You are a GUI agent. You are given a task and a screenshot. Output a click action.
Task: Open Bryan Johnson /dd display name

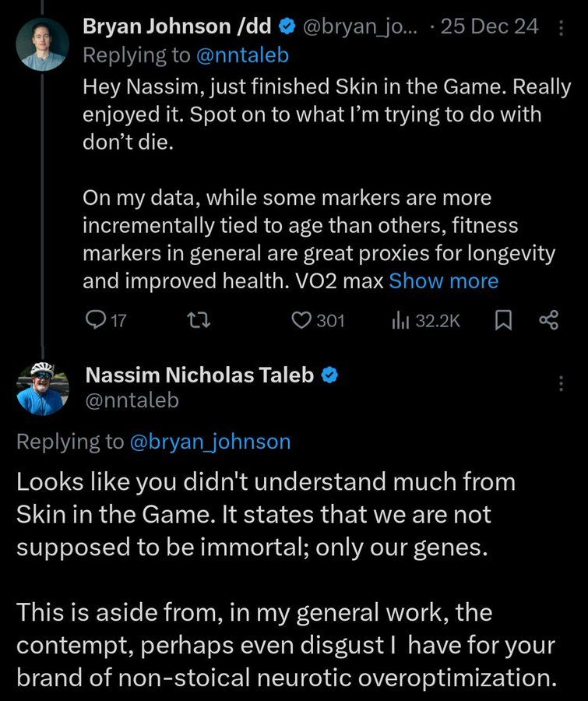(x=177, y=26)
